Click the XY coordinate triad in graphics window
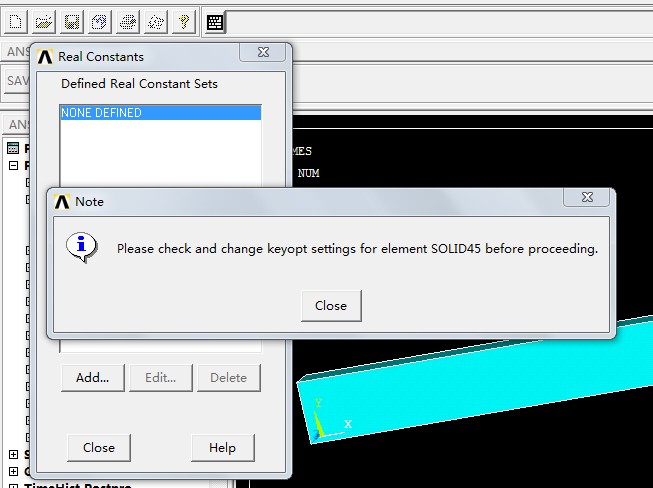Image resolution: width=653 pixels, height=488 pixels. coord(329,420)
